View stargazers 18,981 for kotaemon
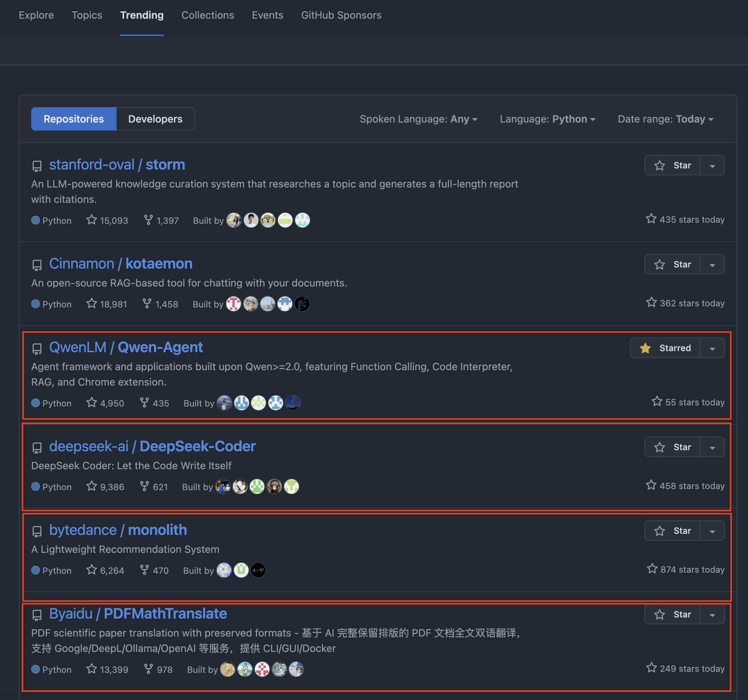The width and height of the screenshot is (748, 700). click(107, 304)
